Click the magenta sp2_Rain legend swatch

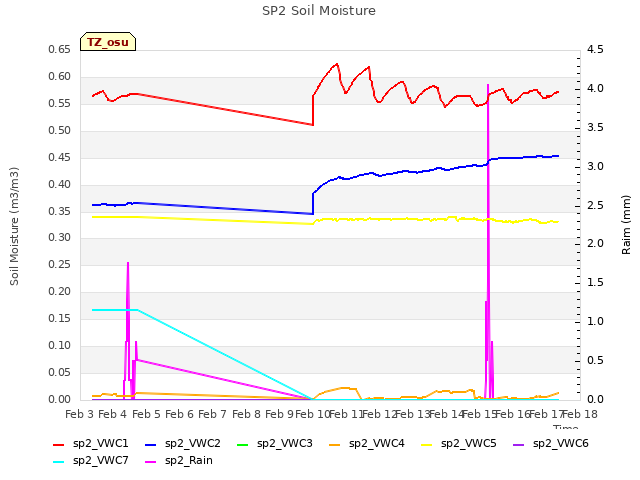(x=151, y=462)
